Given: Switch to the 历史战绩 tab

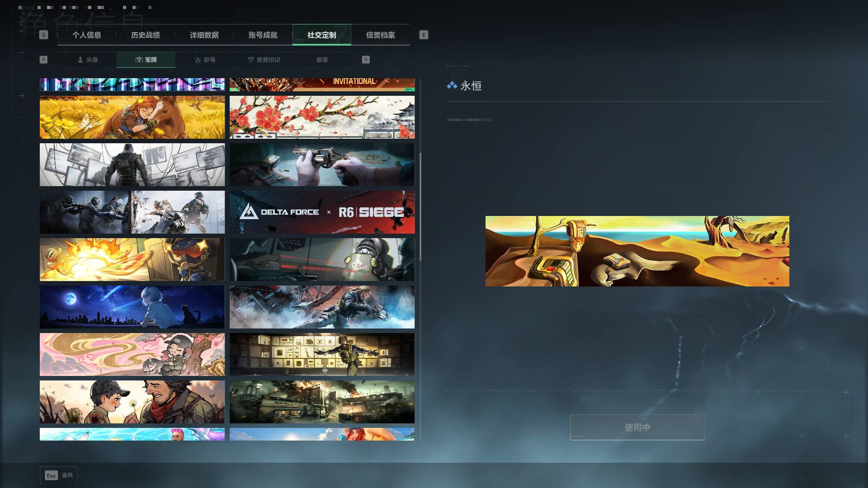Looking at the screenshot, I should point(146,35).
